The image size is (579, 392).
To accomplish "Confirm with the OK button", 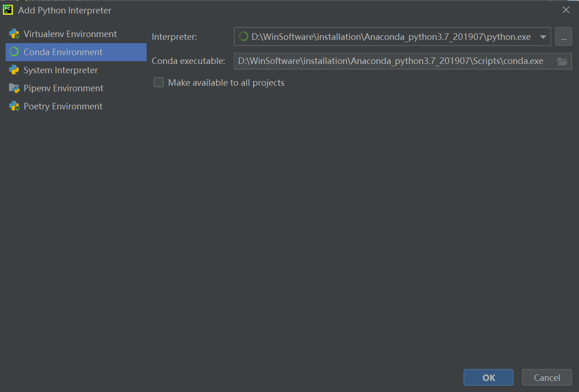I will [489, 378].
